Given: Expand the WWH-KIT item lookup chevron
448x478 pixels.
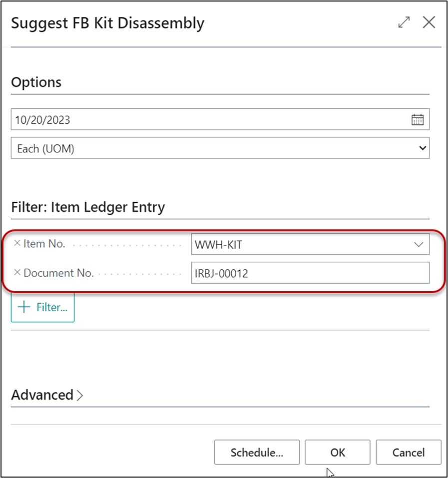Looking at the screenshot, I should [418, 245].
